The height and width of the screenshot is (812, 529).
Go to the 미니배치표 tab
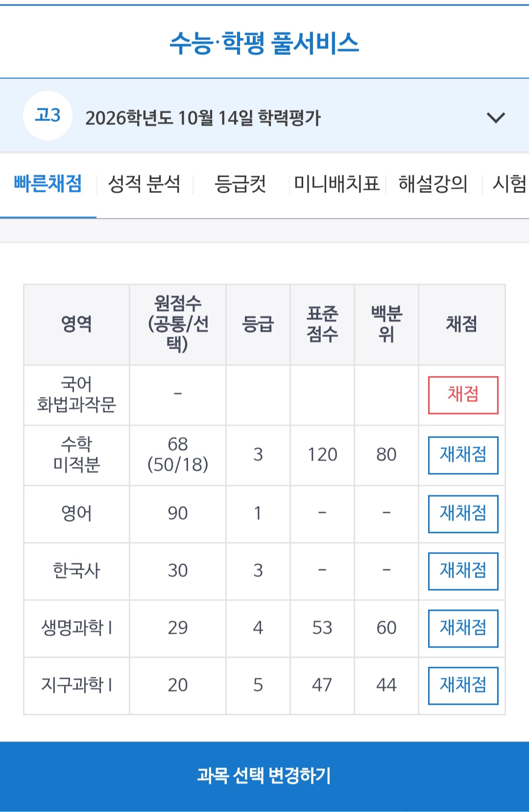[x=337, y=185]
